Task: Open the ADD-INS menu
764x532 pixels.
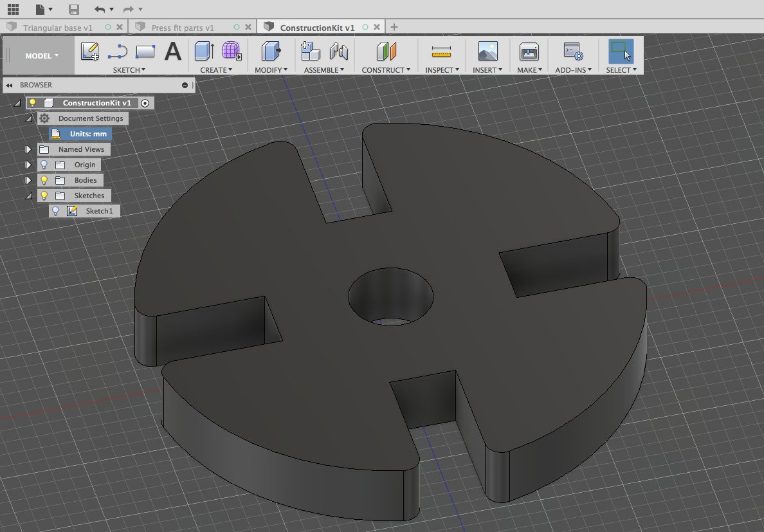Action: pos(573,70)
